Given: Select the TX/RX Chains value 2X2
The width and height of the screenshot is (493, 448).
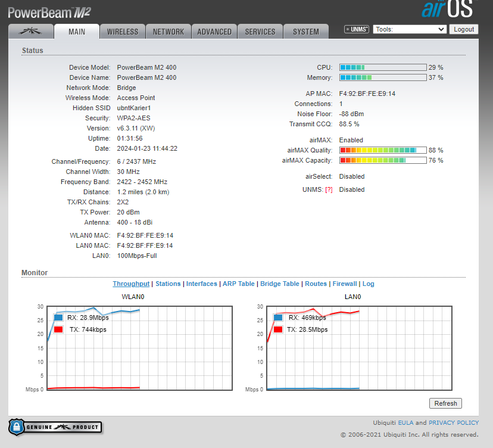Looking at the screenshot, I should coord(123,202).
